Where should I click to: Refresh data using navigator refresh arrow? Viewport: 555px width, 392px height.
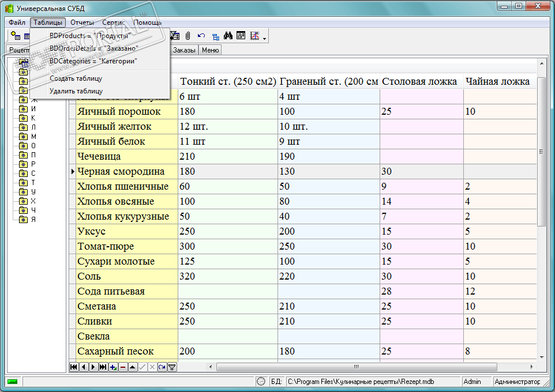[x=162, y=367]
